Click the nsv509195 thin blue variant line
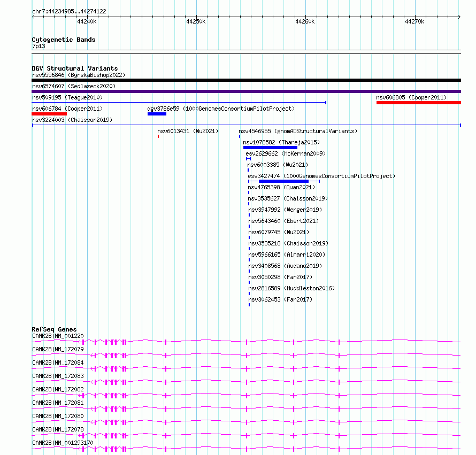476x455 pixels. 179,103
